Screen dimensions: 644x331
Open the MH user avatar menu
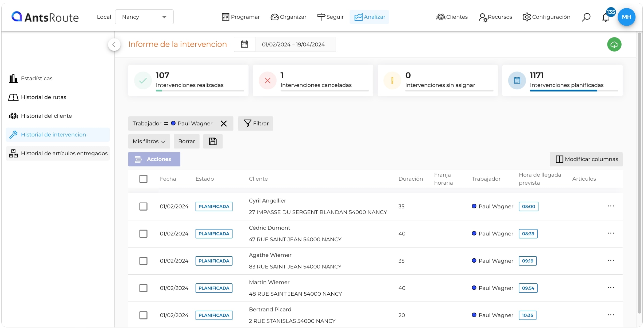626,17
